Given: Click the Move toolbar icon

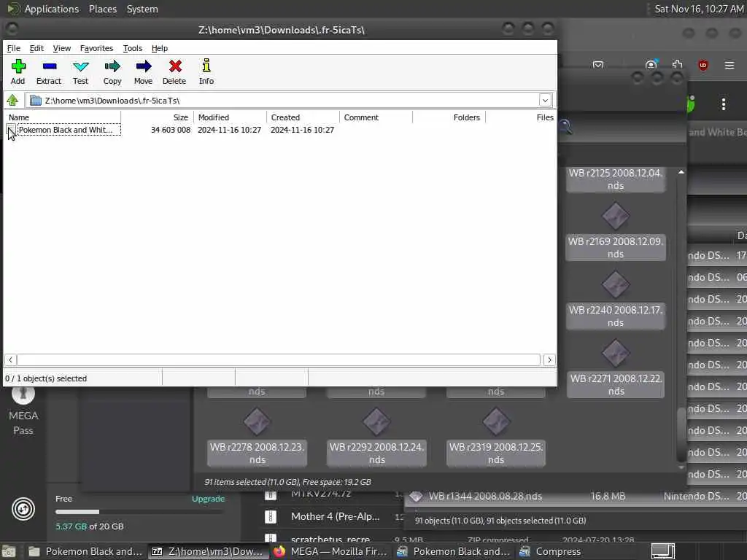Looking at the screenshot, I should tap(144, 72).
